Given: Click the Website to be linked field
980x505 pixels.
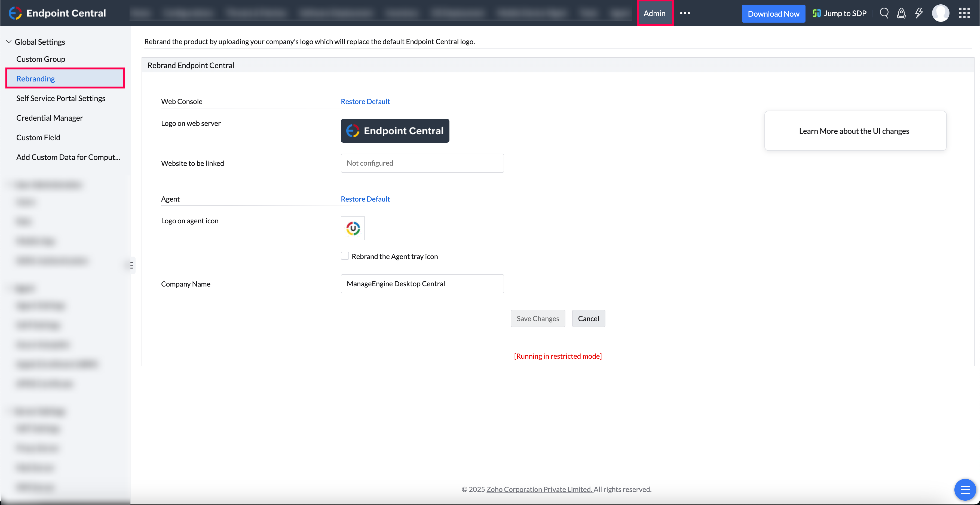Looking at the screenshot, I should pyautogui.click(x=422, y=163).
